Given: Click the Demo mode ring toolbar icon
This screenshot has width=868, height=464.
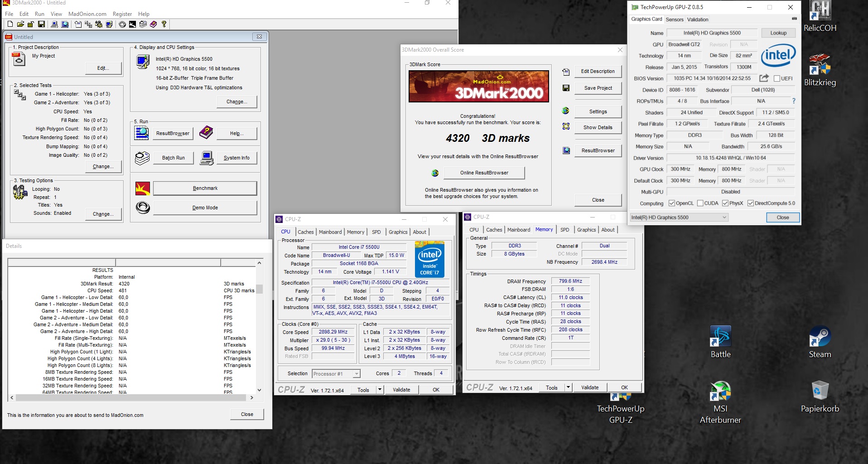Looking at the screenshot, I should point(122,24).
